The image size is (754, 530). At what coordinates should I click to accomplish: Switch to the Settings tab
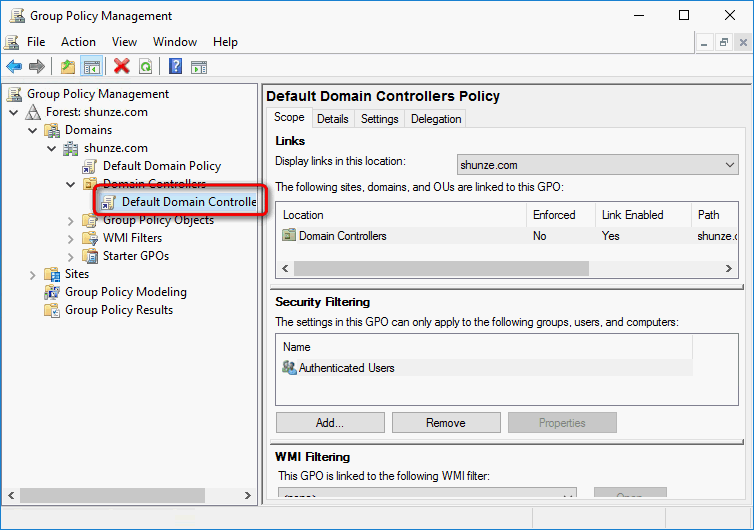[x=380, y=119]
